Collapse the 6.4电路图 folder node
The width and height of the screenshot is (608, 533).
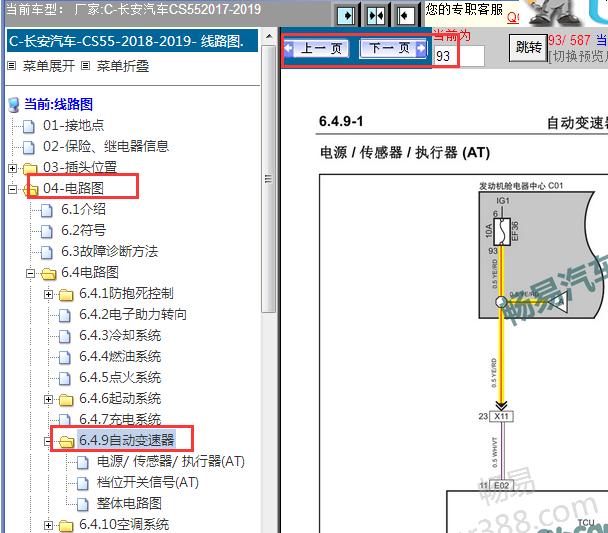pyautogui.click(x=30, y=273)
